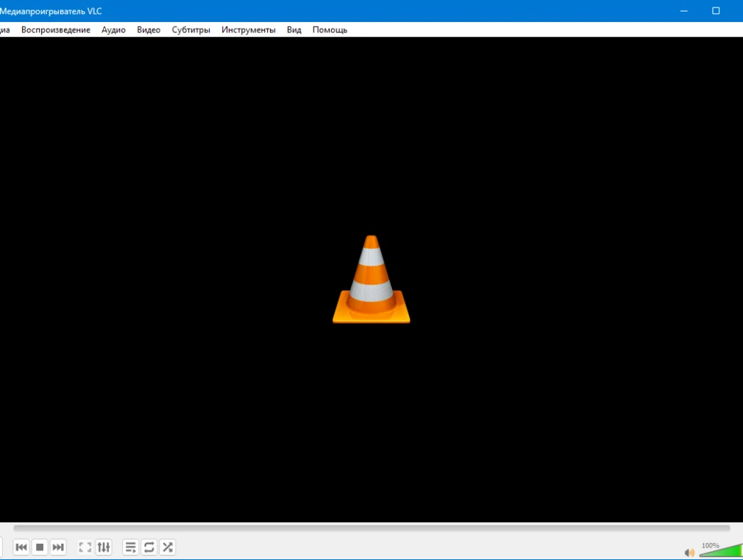Screen dimensions: 743x560
Task: Skip to next media track
Action: pyautogui.click(x=58, y=547)
